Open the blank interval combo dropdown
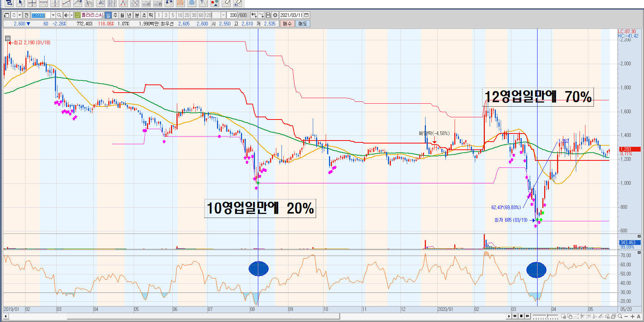This screenshot has height=322, width=644. click(224, 15)
